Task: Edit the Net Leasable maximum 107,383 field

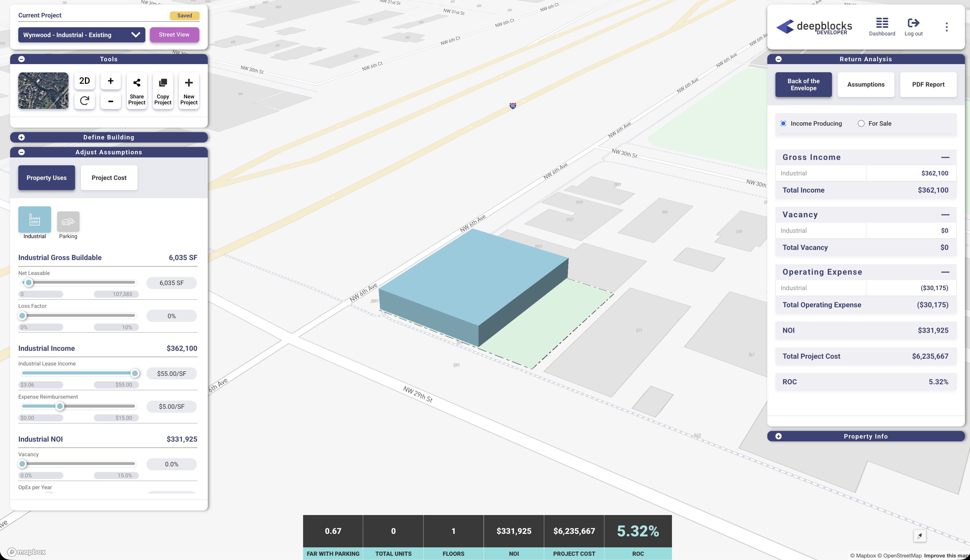Action: coord(116,294)
